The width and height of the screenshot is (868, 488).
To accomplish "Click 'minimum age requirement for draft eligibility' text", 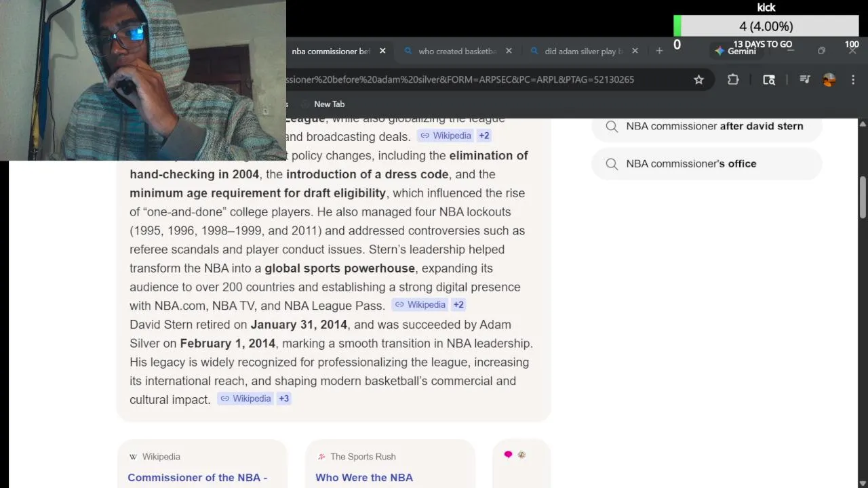I will click(x=258, y=193).
